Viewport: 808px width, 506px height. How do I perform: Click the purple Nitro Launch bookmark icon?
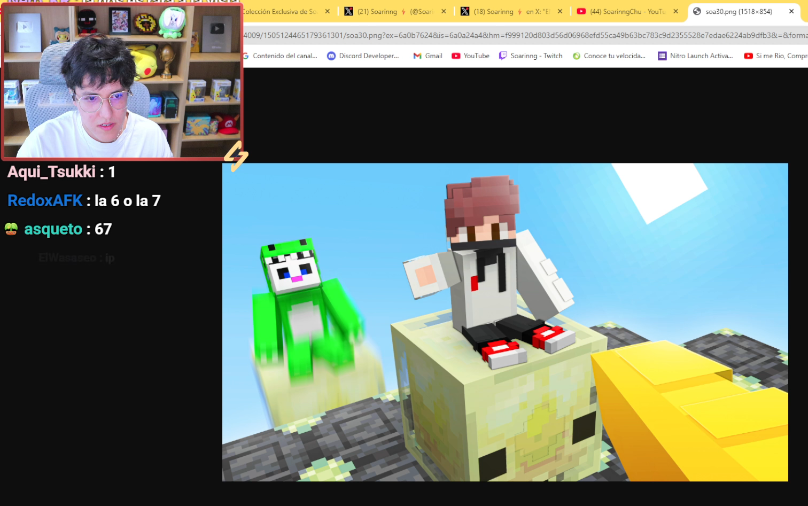click(x=662, y=56)
